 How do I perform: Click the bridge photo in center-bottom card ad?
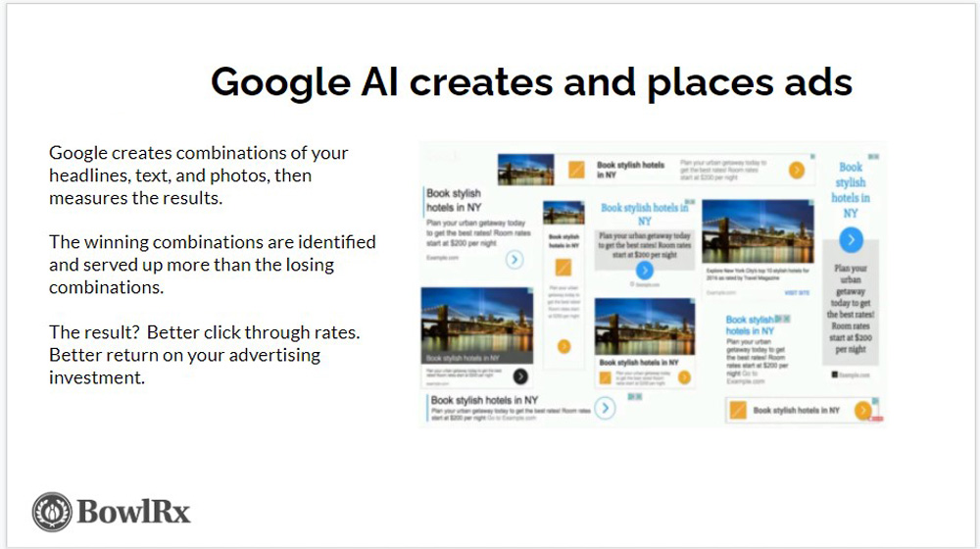pyautogui.click(x=645, y=326)
